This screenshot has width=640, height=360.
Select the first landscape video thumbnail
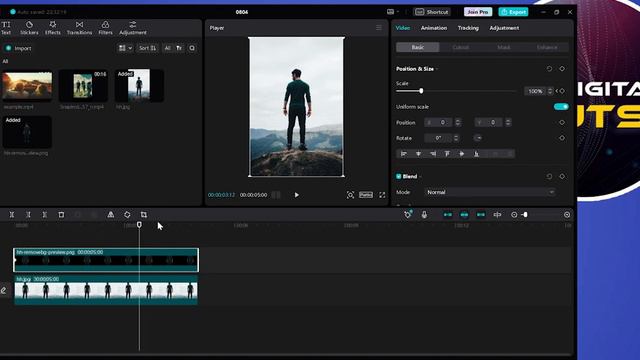27,86
